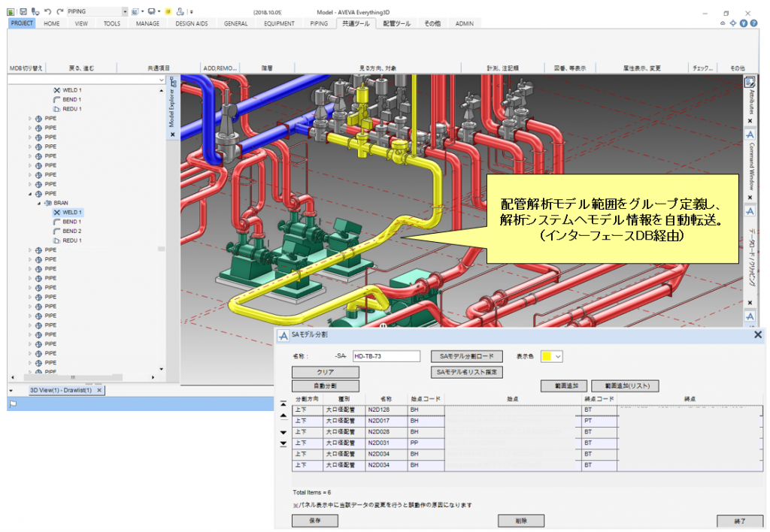770x532 pixels.
Task: Click the yellow highlighted toolbar icon
Action: click(168, 11)
